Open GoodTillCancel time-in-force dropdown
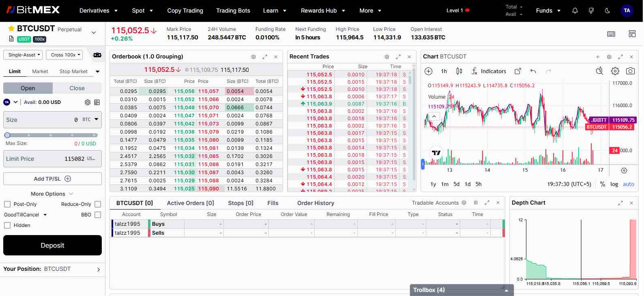The width and height of the screenshot is (644, 296). coord(26,215)
